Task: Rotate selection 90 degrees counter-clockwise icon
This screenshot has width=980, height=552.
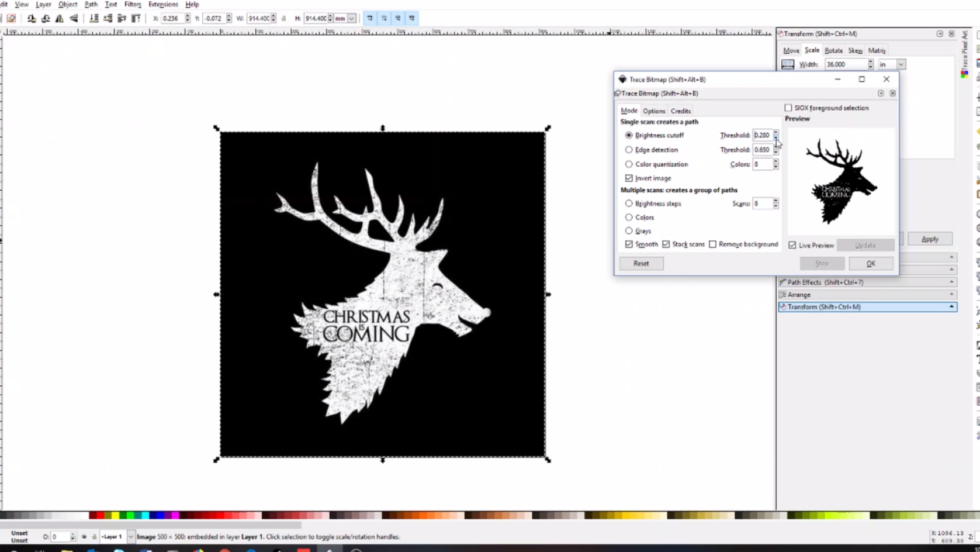Action: 32,18
